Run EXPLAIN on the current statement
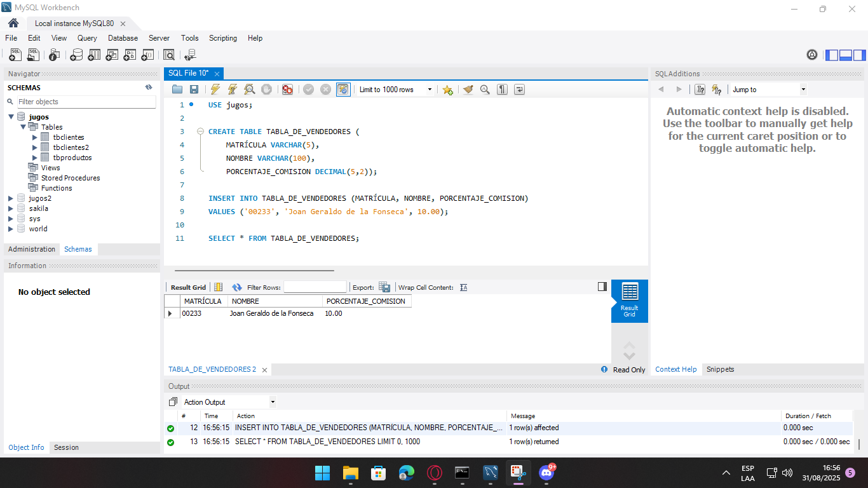 250,90
